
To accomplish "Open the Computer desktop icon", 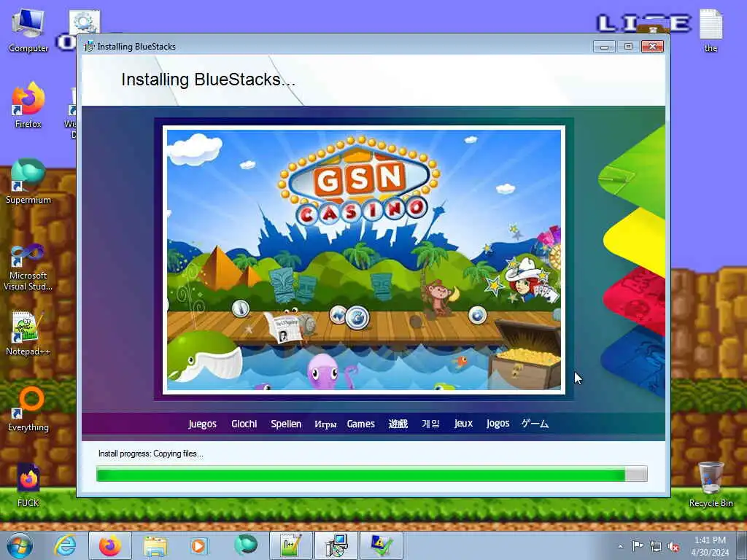I will [x=28, y=30].
